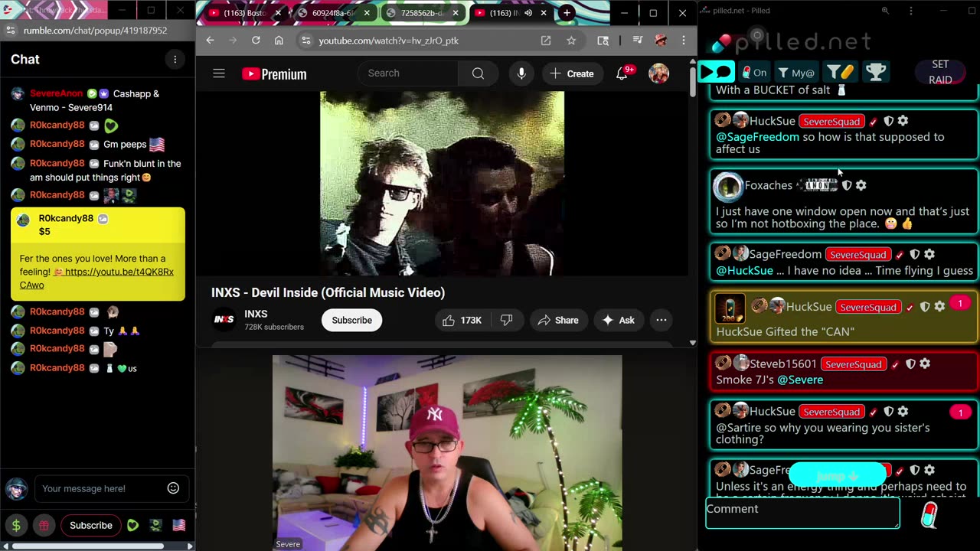The height and width of the screenshot is (551, 980).
Task: Open the Pilled window three-dot menu
Action: point(911,11)
